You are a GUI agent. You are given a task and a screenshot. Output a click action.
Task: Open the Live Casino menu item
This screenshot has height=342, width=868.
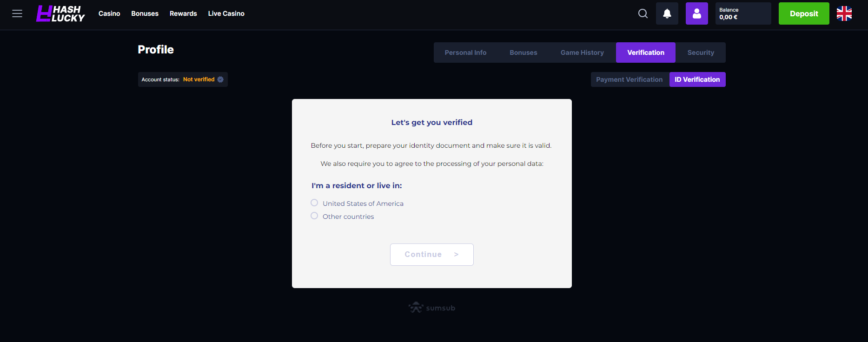226,13
